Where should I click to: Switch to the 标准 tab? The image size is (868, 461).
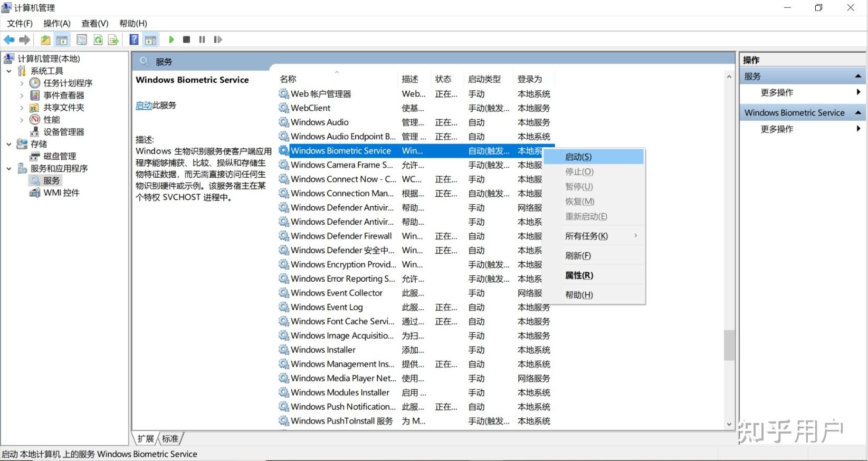[170, 439]
